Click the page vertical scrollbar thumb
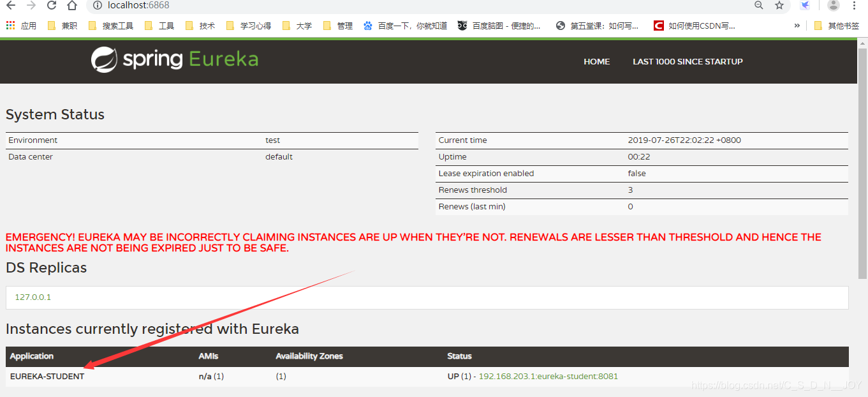The image size is (868, 397). tap(862, 163)
